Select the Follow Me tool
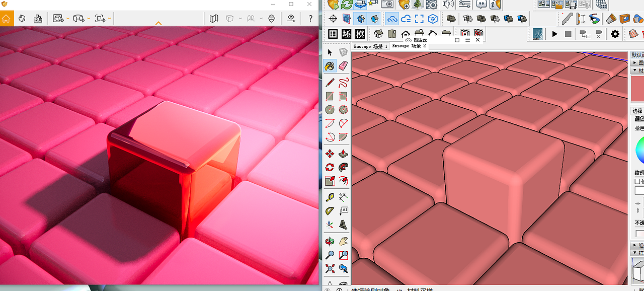The width and height of the screenshot is (644, 291). (344, 167)
